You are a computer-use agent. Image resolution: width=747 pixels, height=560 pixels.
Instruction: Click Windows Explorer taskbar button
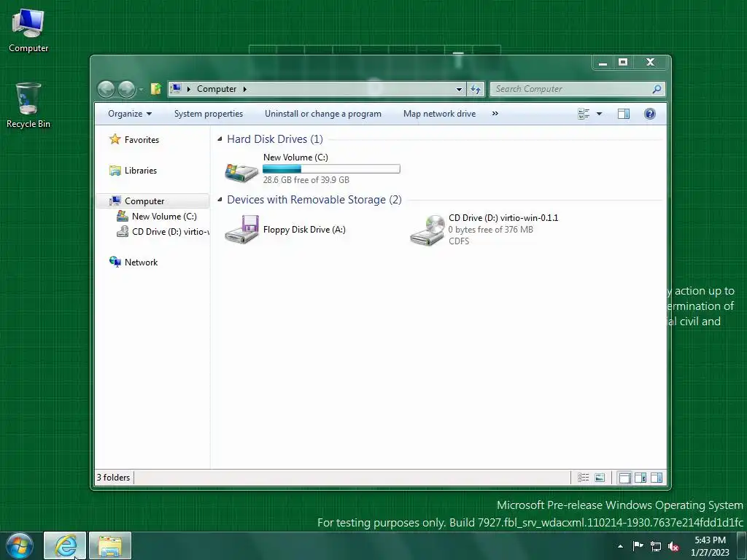coord(110,545)
